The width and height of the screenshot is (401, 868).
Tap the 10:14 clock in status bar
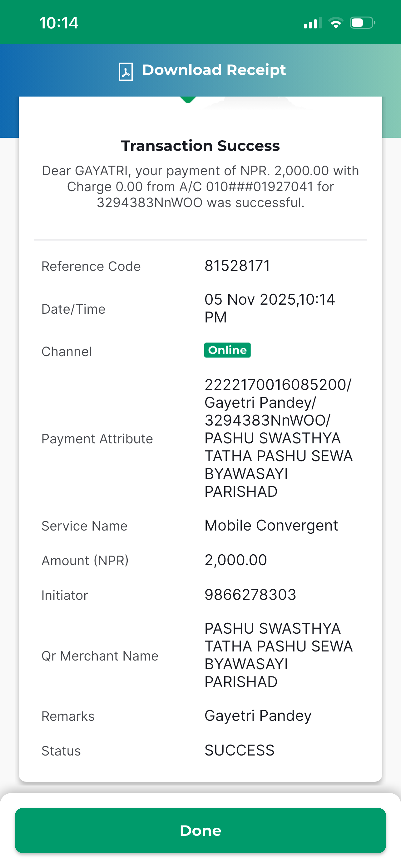[x=59, y=23]
